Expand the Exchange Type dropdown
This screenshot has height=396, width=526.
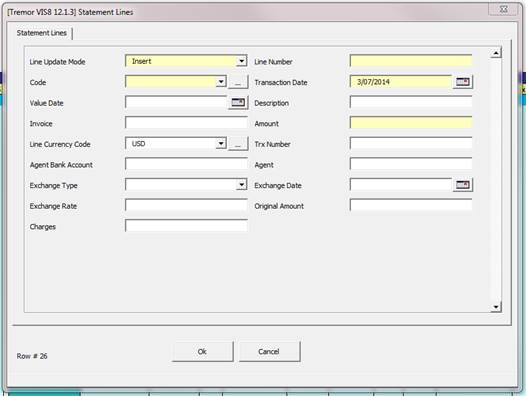tap(242, 185)
